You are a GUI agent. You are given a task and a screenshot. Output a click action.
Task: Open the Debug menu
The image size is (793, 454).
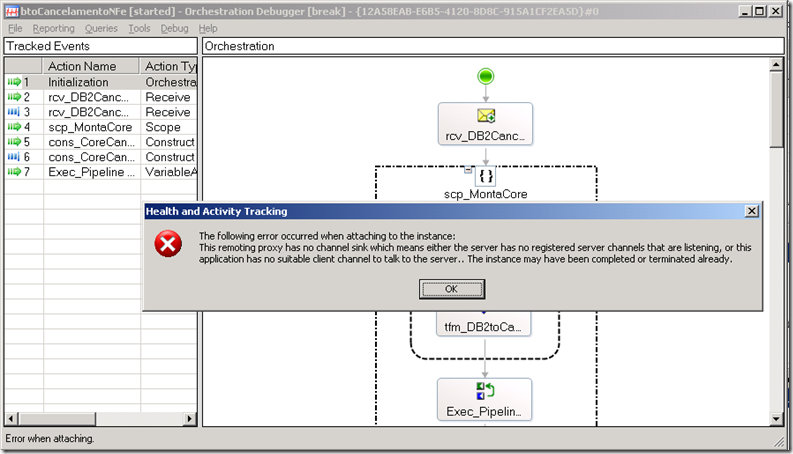pos(174,28)
